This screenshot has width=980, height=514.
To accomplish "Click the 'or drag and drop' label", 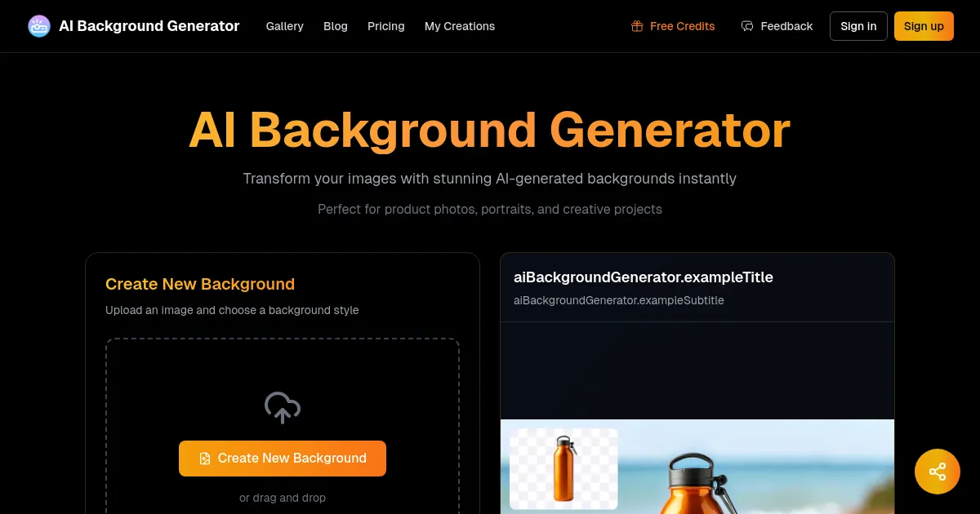I will point(282,498).
